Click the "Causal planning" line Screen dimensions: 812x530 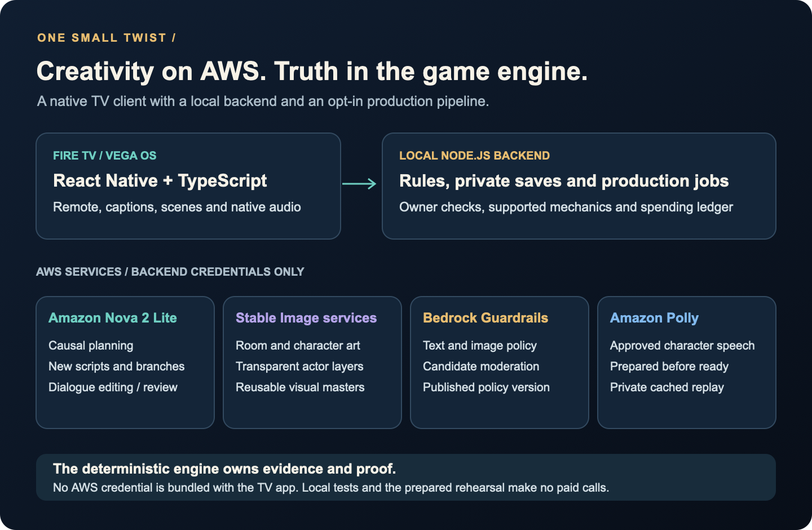(x=91, y=346)
